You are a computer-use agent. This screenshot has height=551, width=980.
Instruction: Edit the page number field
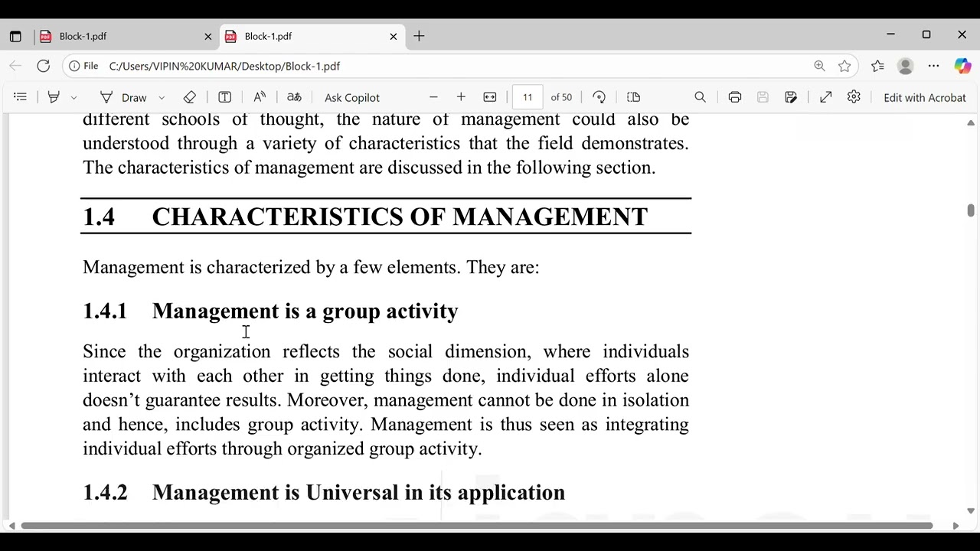pyautogui.click(x=528, y=97)
